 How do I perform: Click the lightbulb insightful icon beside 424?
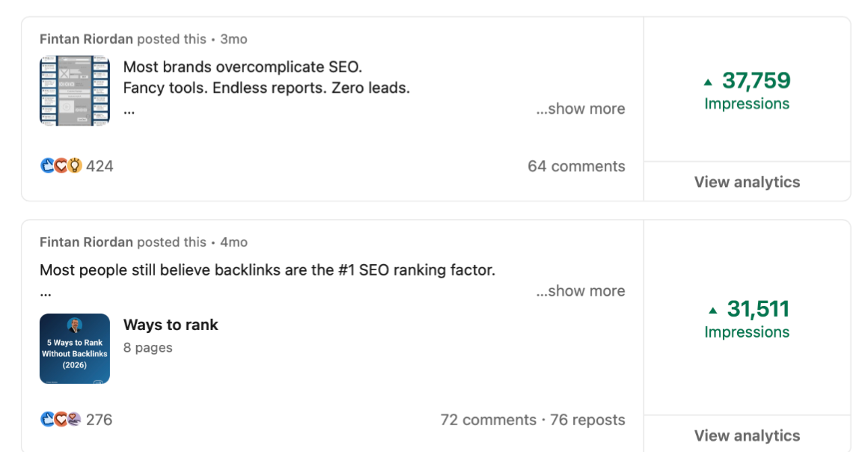click(74, 166)
